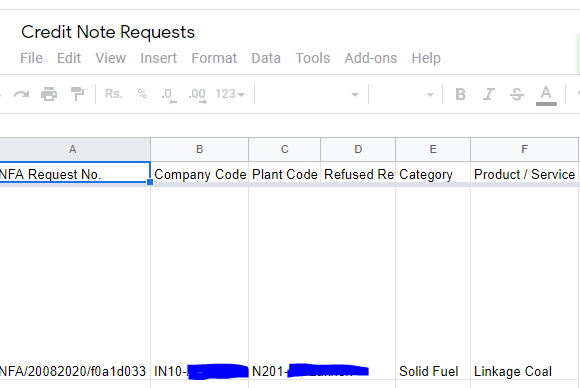
Task: Select column F header
Action: point(524,149)
